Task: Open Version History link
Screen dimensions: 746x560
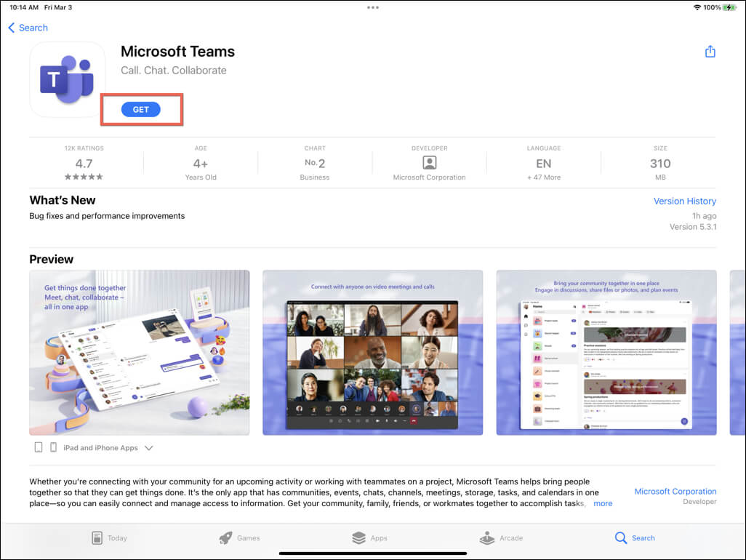Action: point(685,201)
